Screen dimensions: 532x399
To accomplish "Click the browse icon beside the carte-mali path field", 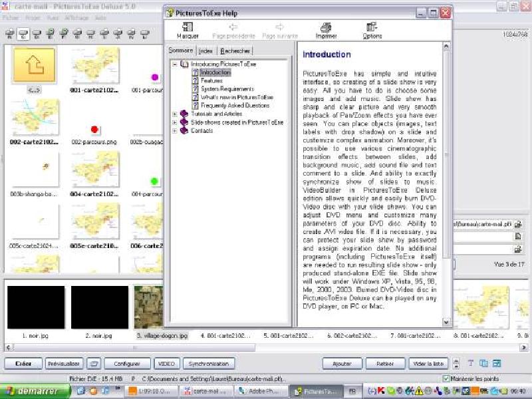I will click(x=518, y=224).
